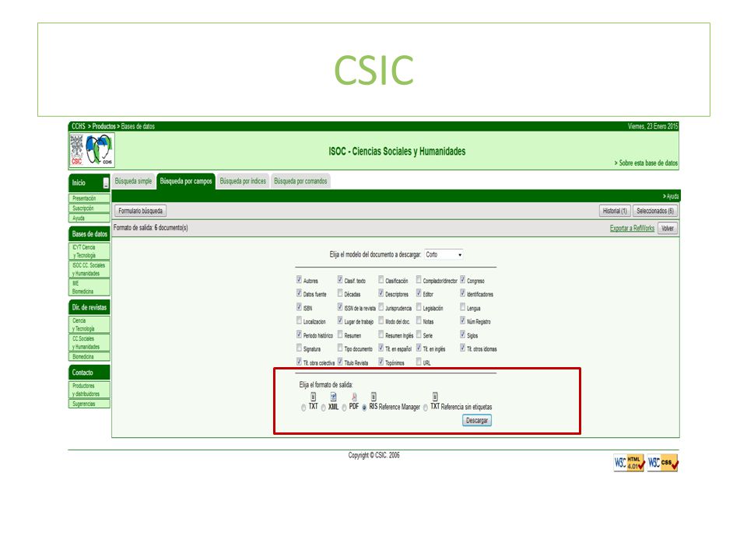Uncheck the Topónimos checkbox

[x=381, y=362]
